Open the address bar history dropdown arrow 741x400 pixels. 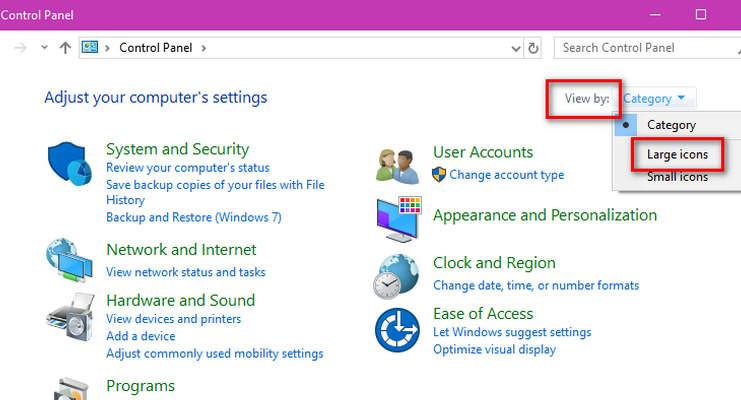[x=516, y=48]
